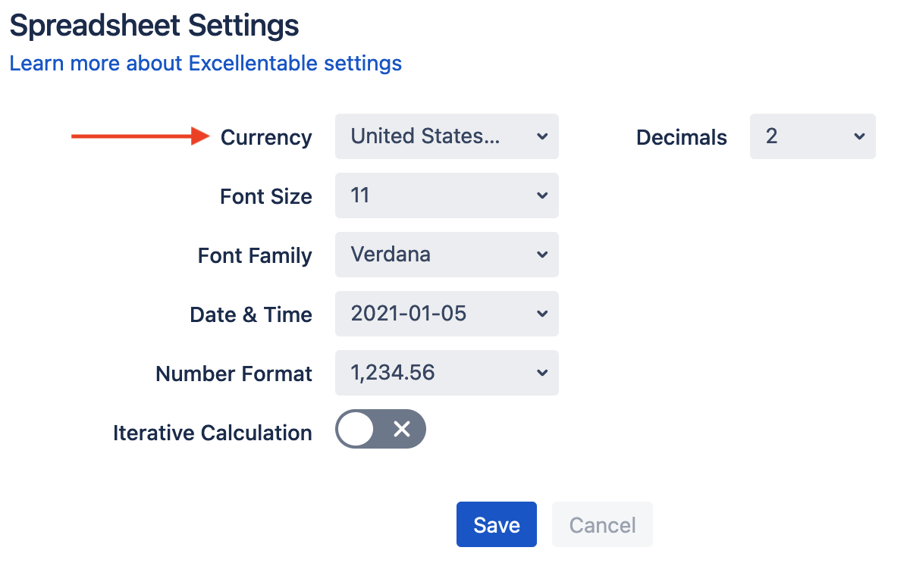
Task: Open the Currency dropdown
Action: tap(447, 136)
